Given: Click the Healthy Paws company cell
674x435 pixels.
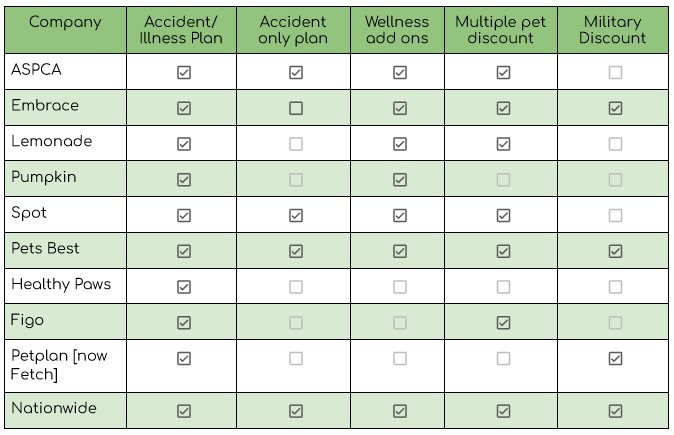Looking at the screenshot, I should (65, 286).
